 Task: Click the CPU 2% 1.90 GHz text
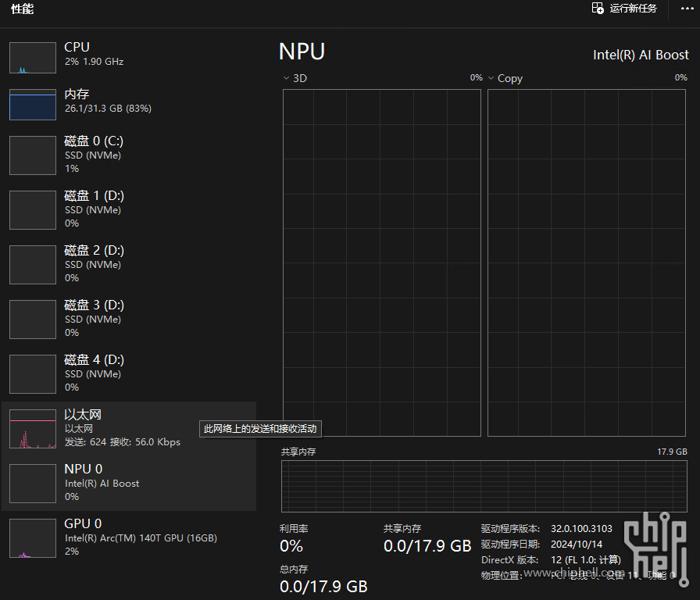95,62
